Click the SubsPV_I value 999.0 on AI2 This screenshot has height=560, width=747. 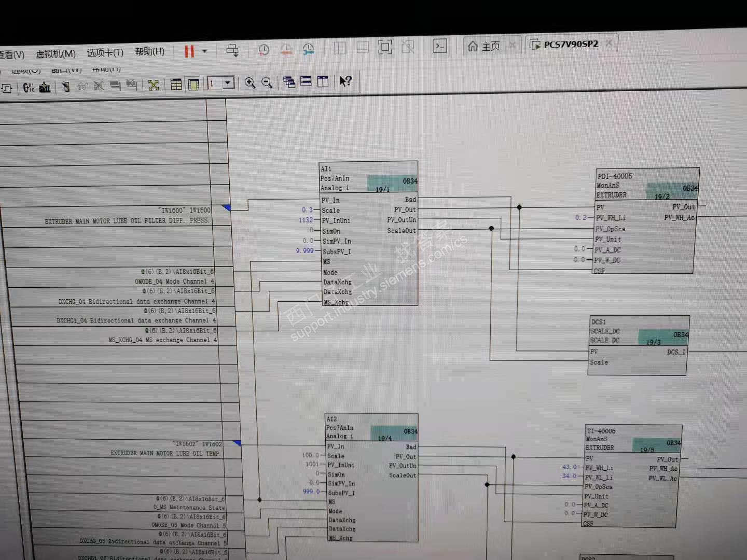coord(311,492)
